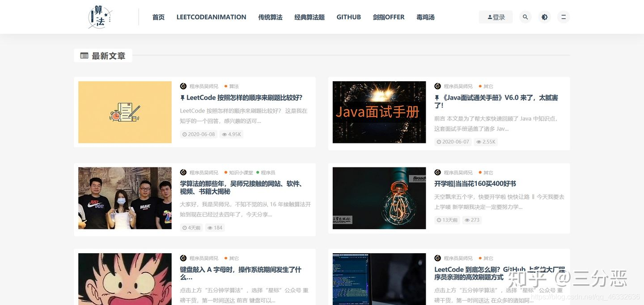Click author avatar on LeetCode 按照 article
The image size is (644, 305).
tap(183, 86)
